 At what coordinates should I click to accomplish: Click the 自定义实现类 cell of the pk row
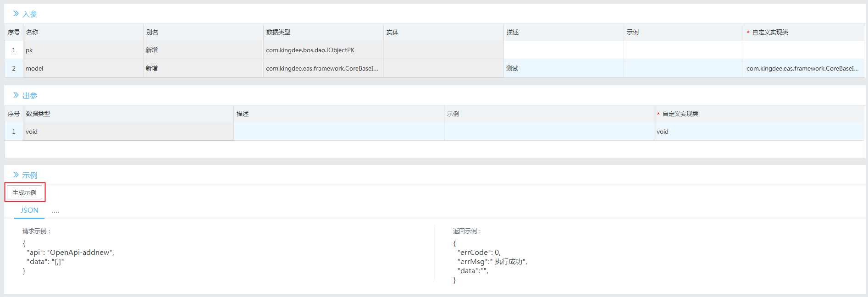coord(803,50)
